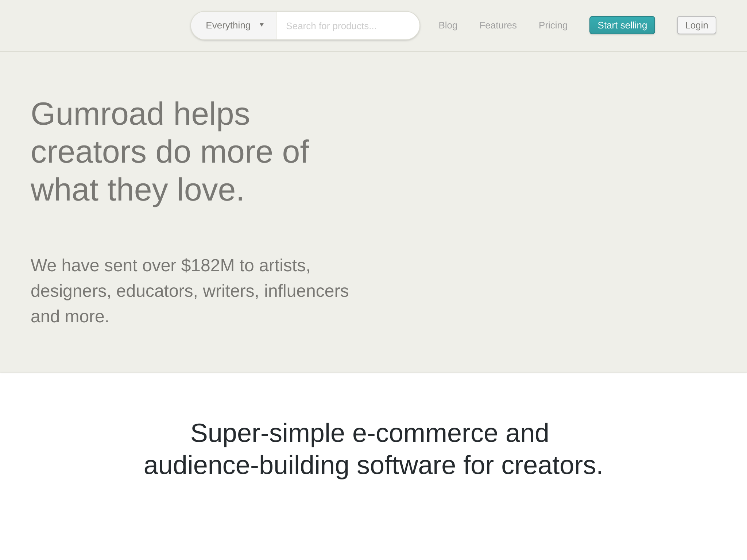Go to the Features page
This screenshot has width=747, height=560.
pos(498,26)
